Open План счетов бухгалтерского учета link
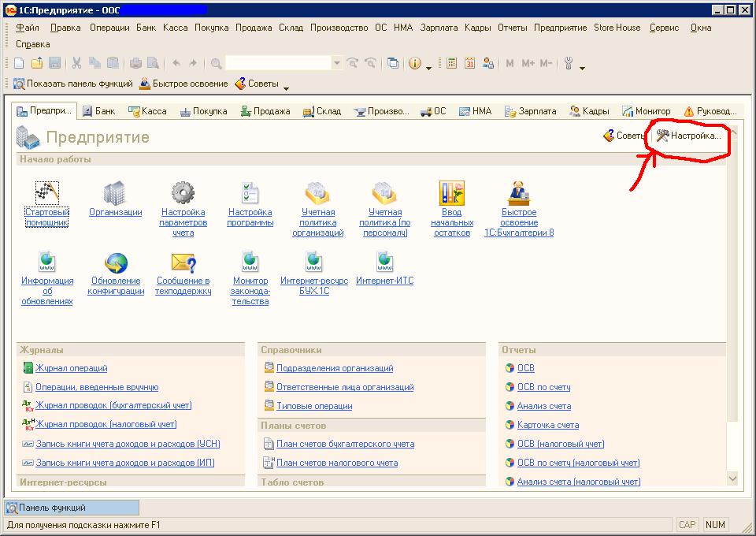Screen dimensions: 756x536 [x=345, y=444]
